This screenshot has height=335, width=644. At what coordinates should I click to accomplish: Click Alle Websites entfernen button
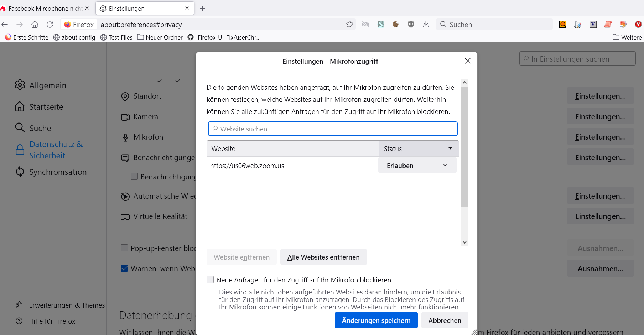(x=323, y=257)
